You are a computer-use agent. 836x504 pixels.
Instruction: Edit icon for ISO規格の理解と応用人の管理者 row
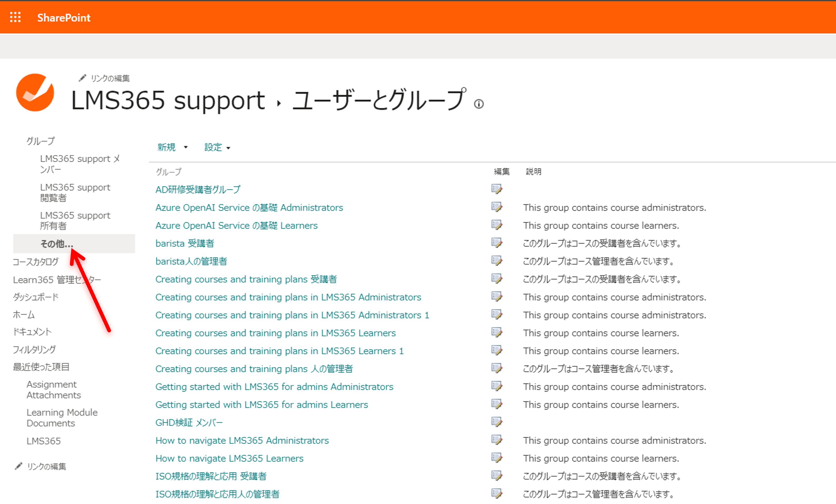(497, 494)
